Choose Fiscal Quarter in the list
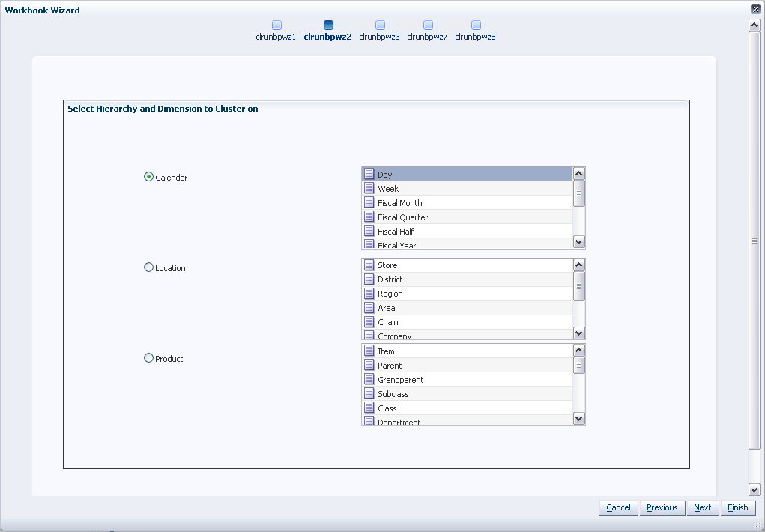The width and height of the screenshot is (765, 532). point(467,217)
